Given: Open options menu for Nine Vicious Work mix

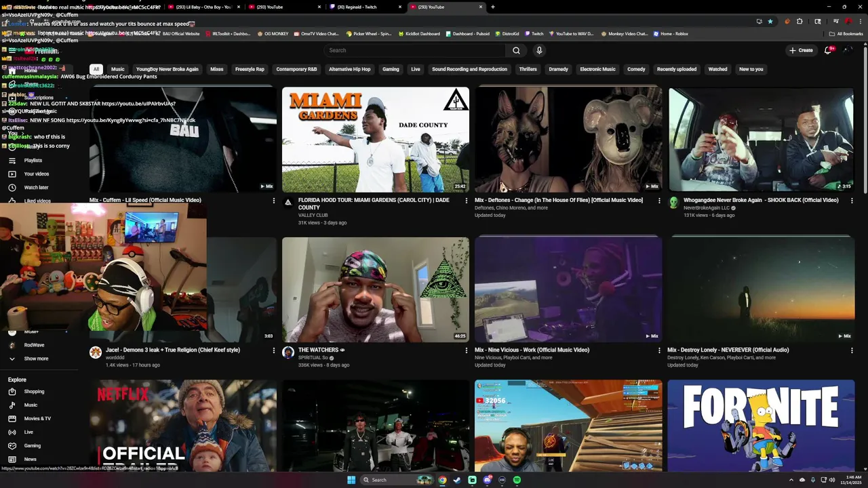Looking at the screenshot, I should click(659, 350).
